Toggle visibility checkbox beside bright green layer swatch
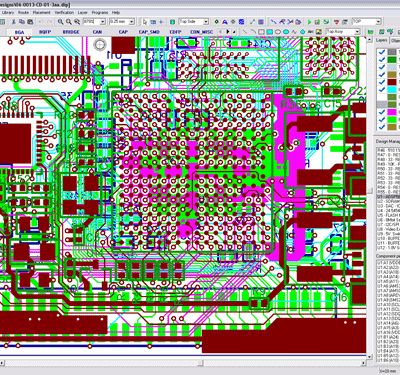 click(382, 120)
